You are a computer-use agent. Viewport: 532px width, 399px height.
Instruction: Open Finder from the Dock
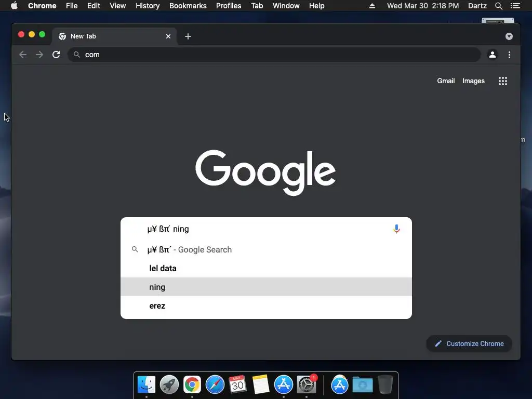146,384
